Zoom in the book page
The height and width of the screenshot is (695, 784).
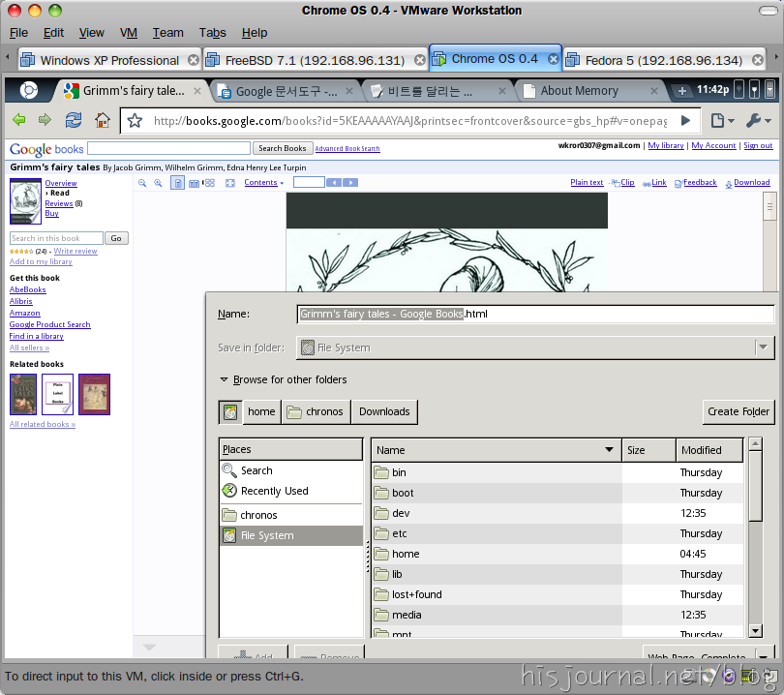(158, 183)
